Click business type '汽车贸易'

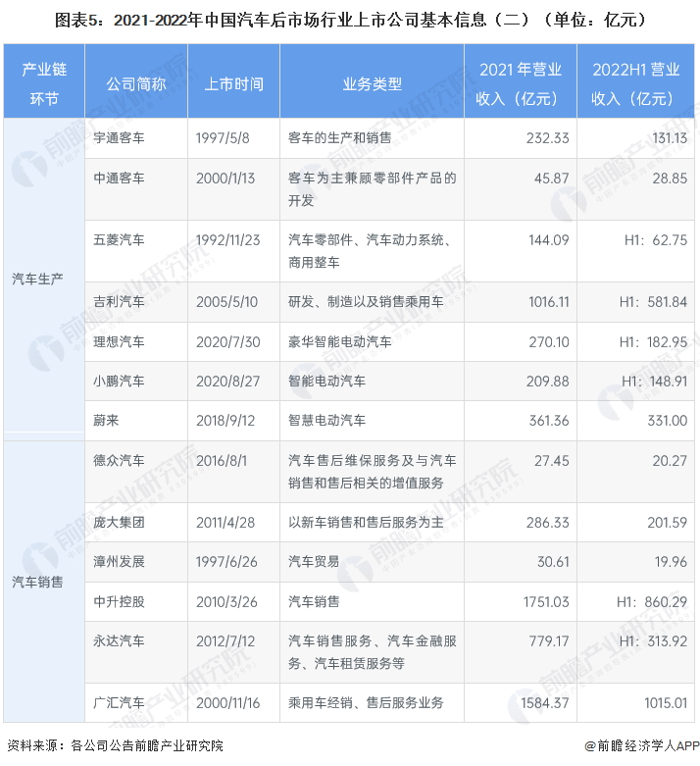[x=314, y=562]
